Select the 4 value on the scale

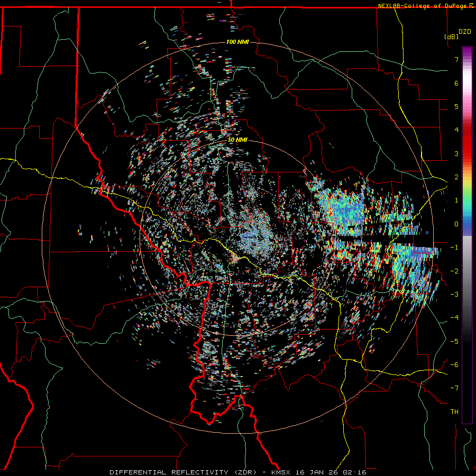click(456, 130)
